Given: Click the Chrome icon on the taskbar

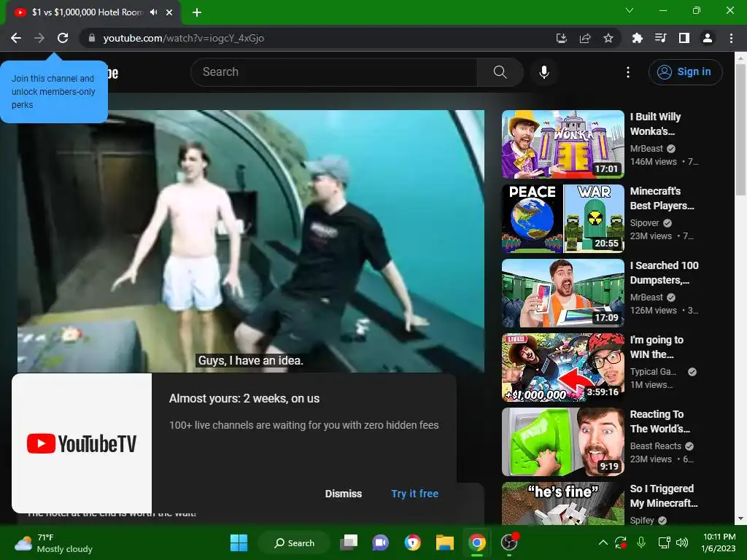Looking at the screenshot, I should click(x=477, y=542).
